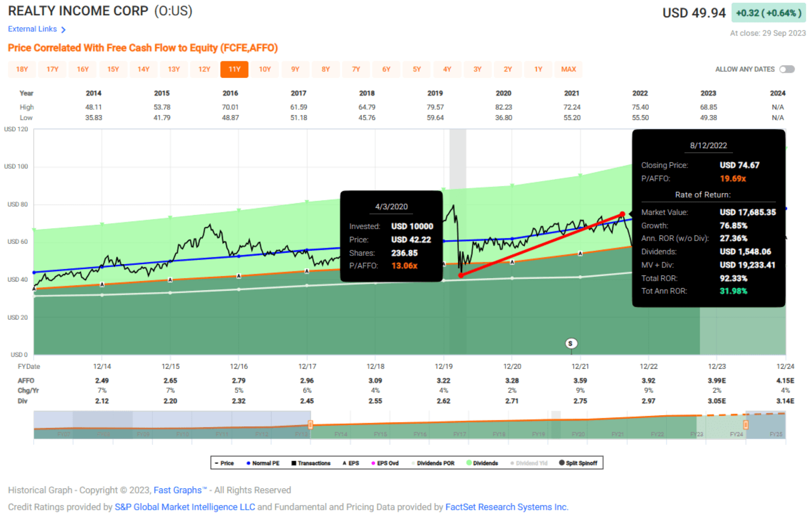The height and width of the screenshot is (517, 812).
Task: Click the 2020 High value 82.23
Action: 503,107
